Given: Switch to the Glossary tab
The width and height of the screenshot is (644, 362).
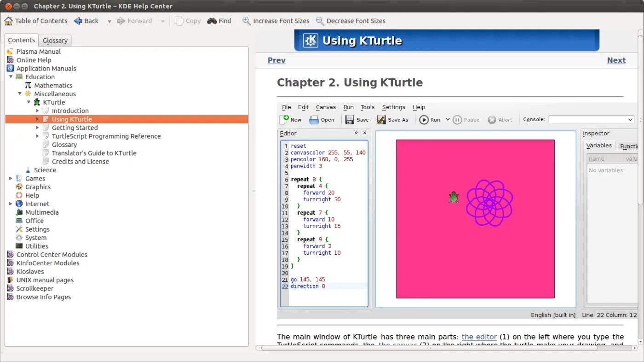Looking at the screenshot, I should [x=55, y=41].
